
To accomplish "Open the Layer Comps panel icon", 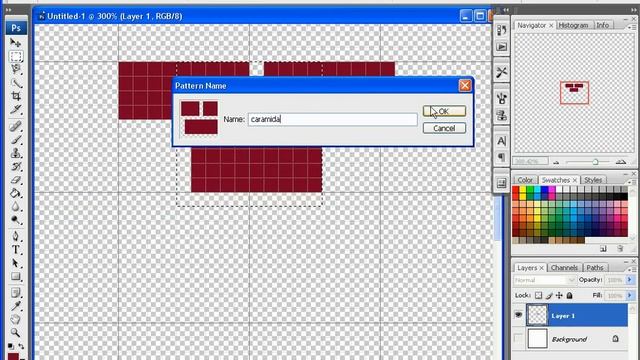I will pyautogui.click(x=502, y=183).
